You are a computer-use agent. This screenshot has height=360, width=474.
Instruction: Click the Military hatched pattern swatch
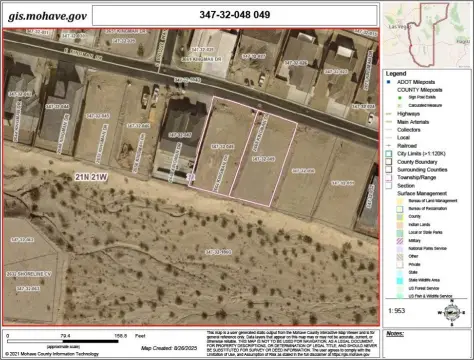point(400,241)
